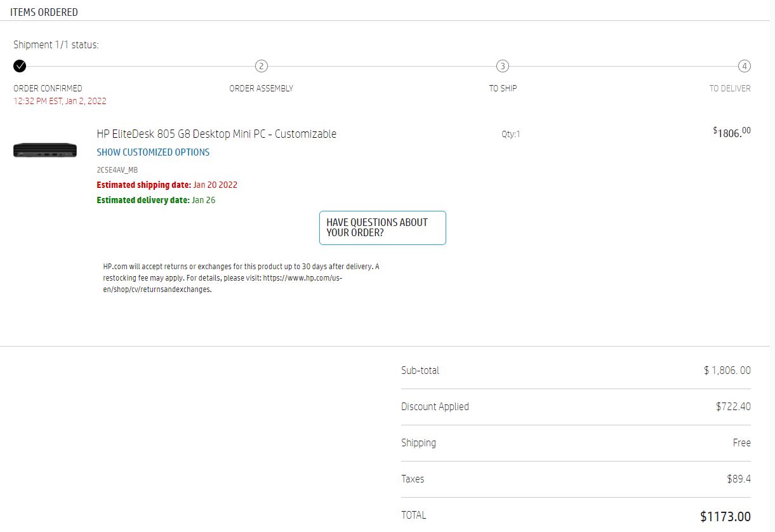Click the step 4 To Deliver circle
Viewport: 775px width, 532px height.
[x=745, y=66]
